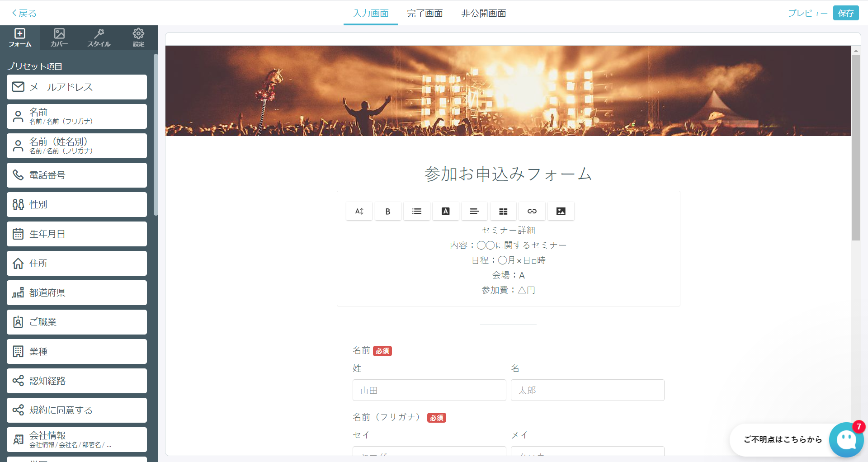Insert an image into the description box
Image resolution: width=868 pixels, height=462 pixels.
point(561,211)
